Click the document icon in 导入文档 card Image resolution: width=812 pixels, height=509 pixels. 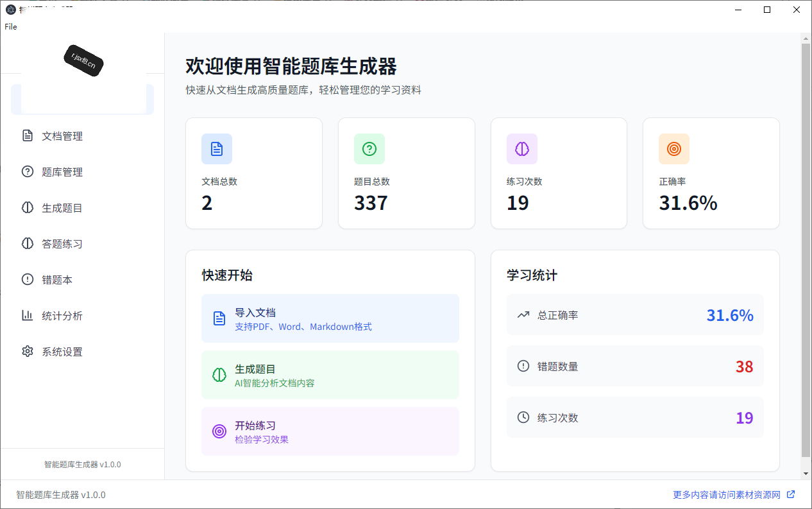219,318
